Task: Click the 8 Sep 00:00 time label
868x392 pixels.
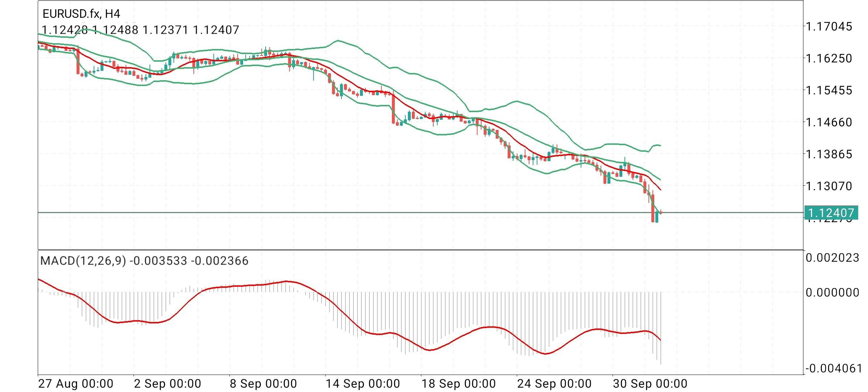Action: pos(263,384)
